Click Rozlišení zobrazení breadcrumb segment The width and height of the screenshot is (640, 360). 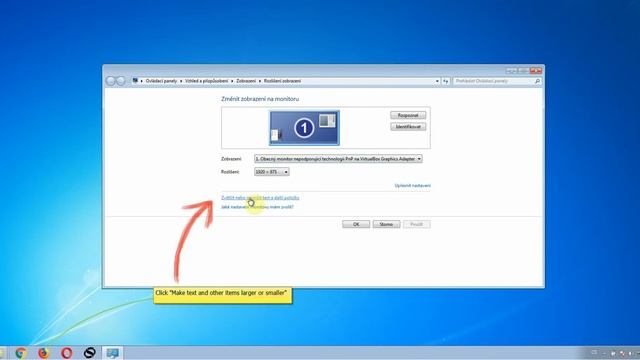(282, 81)
